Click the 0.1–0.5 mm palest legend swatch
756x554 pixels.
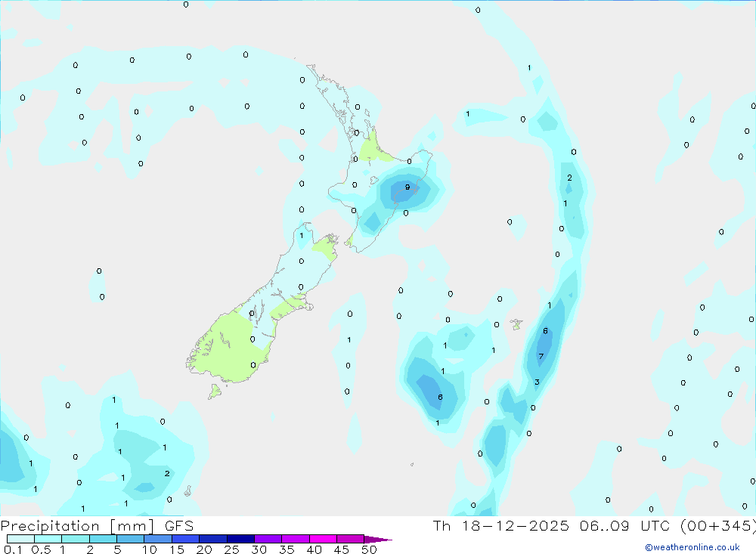click(20, 539)
